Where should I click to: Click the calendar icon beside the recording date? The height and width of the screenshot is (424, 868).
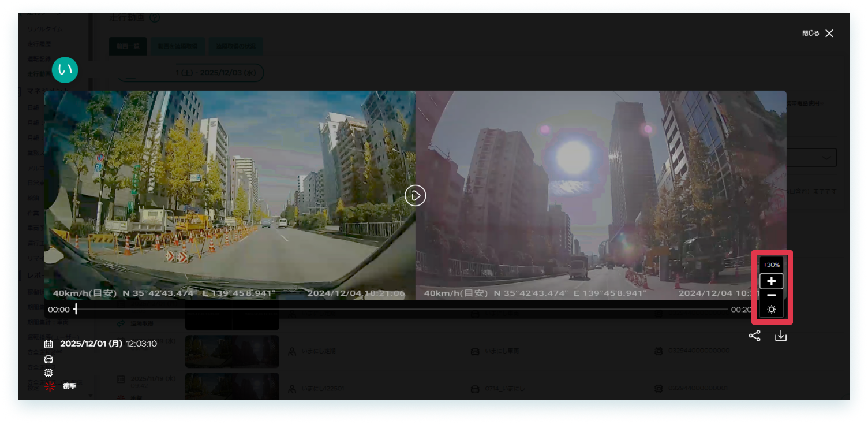pos(48,344)
